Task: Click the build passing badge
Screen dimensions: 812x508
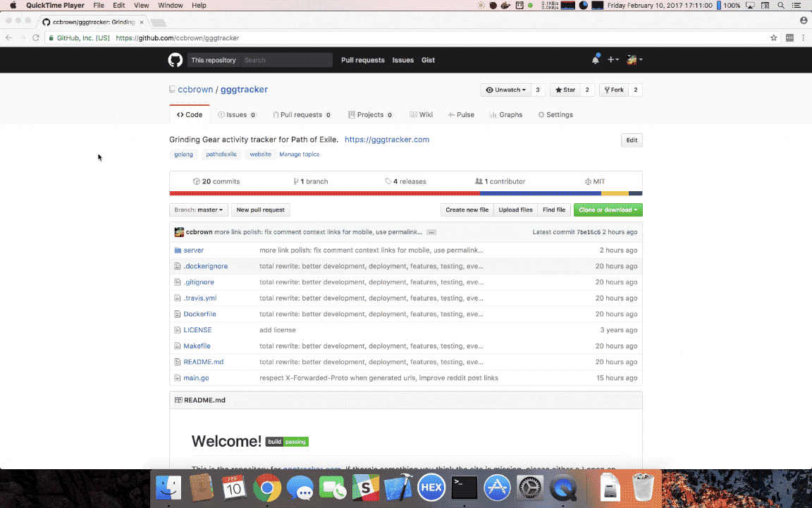Action: click(x=287, y=442)
